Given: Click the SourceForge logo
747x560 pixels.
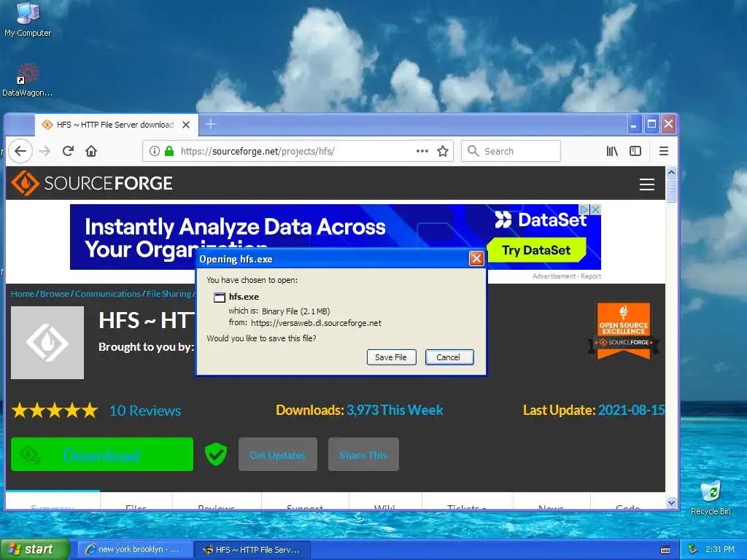Looking at the screenshot, I should tap(91, 183).
